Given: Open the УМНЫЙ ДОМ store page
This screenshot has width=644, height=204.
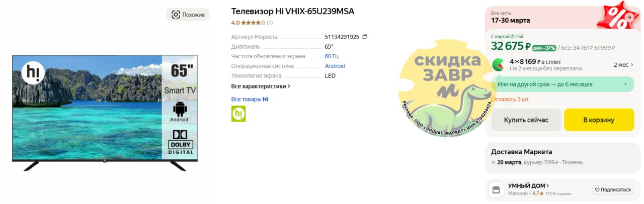Looking at the screenshot, I should 528,185.
